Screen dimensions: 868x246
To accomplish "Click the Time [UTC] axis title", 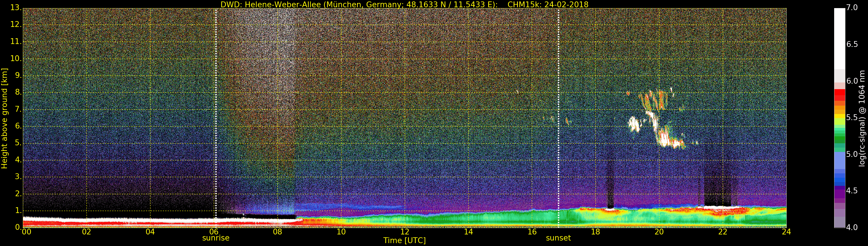I will coord(404,241).
